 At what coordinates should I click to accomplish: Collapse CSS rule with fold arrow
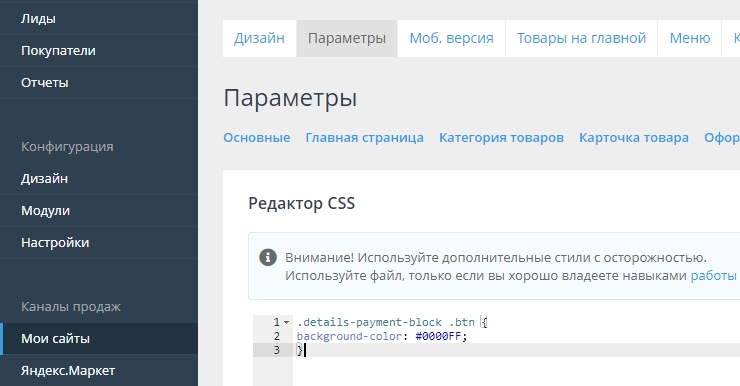click(286, 322)
